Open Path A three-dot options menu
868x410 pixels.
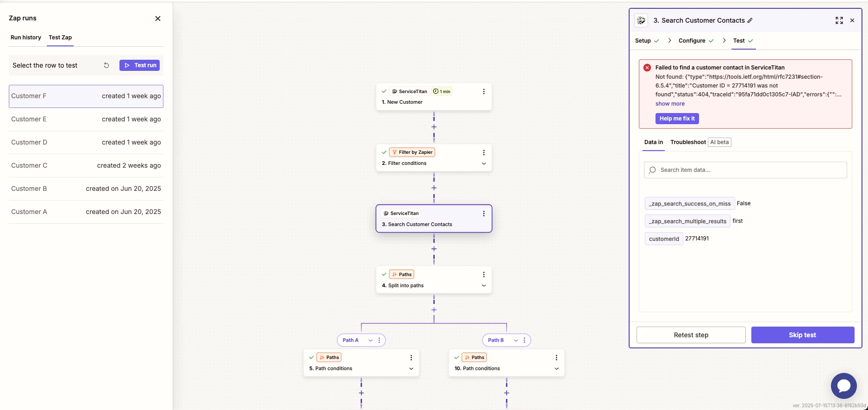click(x=379, y=340)
